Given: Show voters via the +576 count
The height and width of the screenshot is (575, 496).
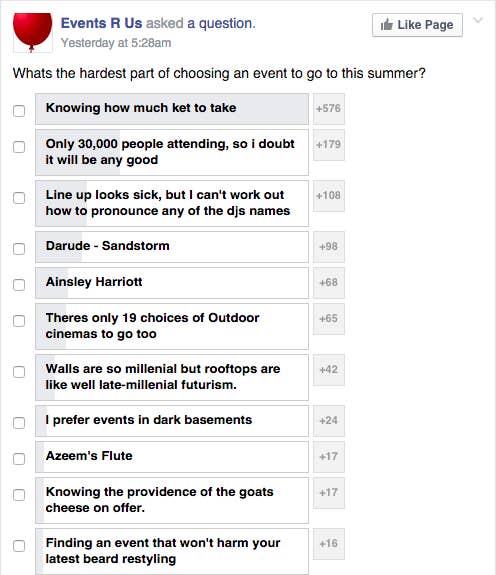Looking at the screenshot, I should [329, 109].
